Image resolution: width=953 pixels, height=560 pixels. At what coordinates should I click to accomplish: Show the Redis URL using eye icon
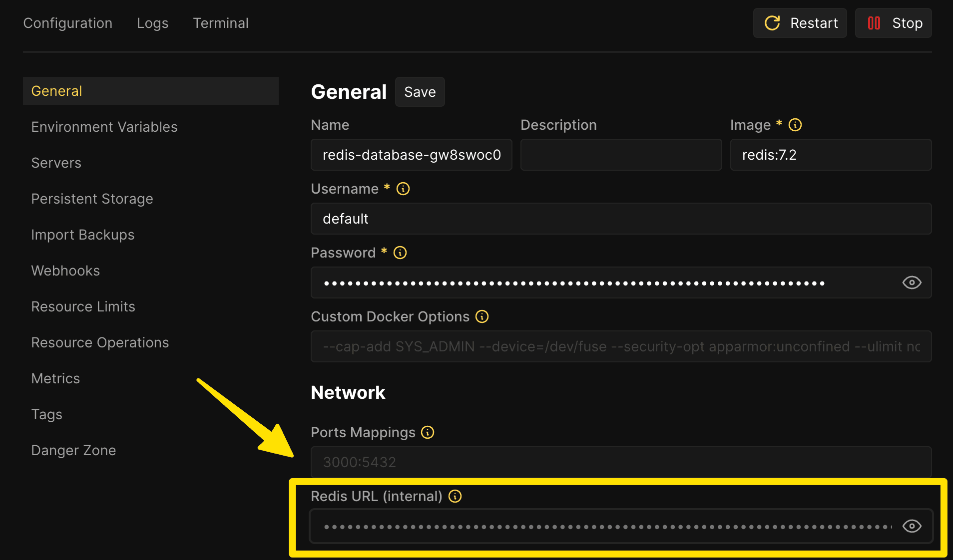[912, 526]
